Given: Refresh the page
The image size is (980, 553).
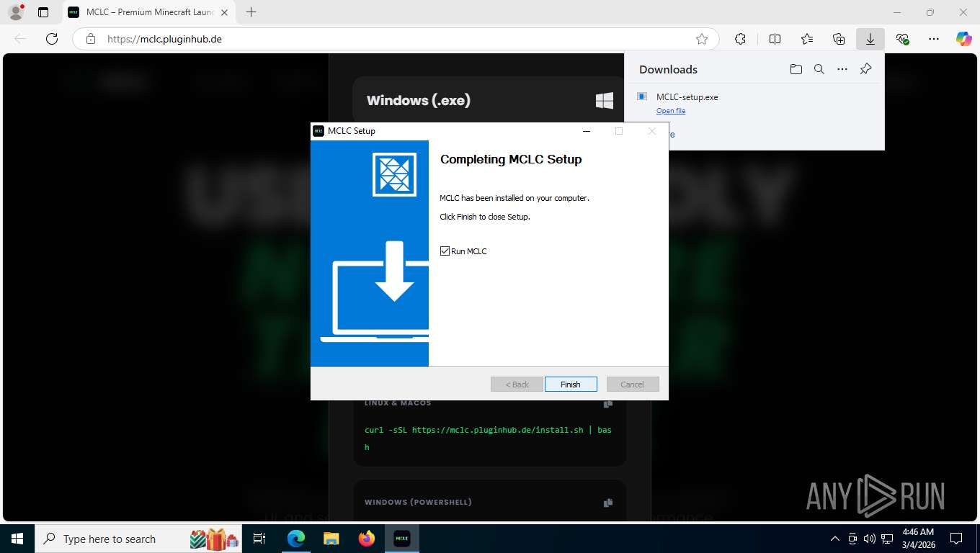Looking at the screenshot, I should (52, 39).
